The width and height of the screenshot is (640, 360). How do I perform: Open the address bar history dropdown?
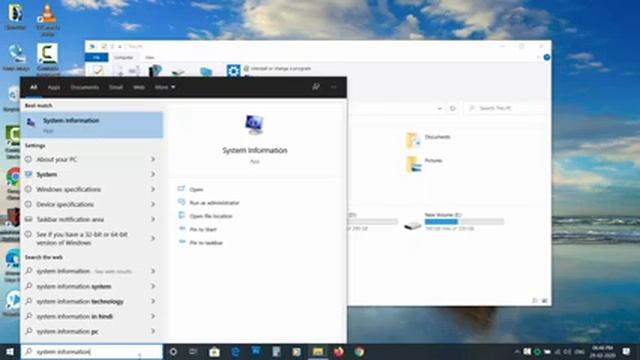(x=439, y=108)
